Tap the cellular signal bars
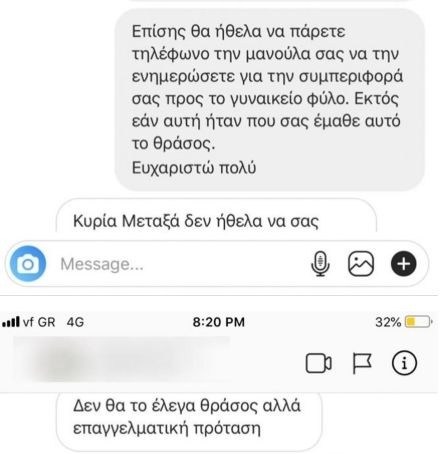Image resolution: width=447 pixels, height=454 pixels. [11, 322]
